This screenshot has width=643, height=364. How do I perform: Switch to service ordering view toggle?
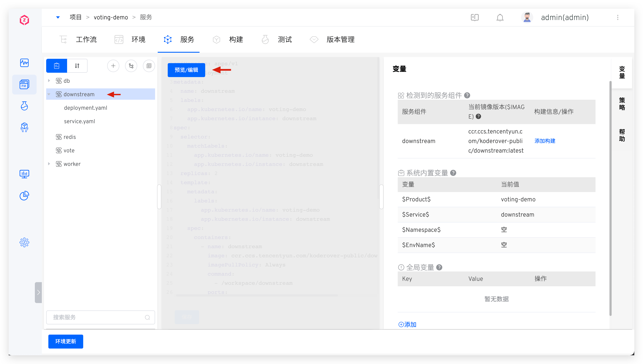(77, 66)
